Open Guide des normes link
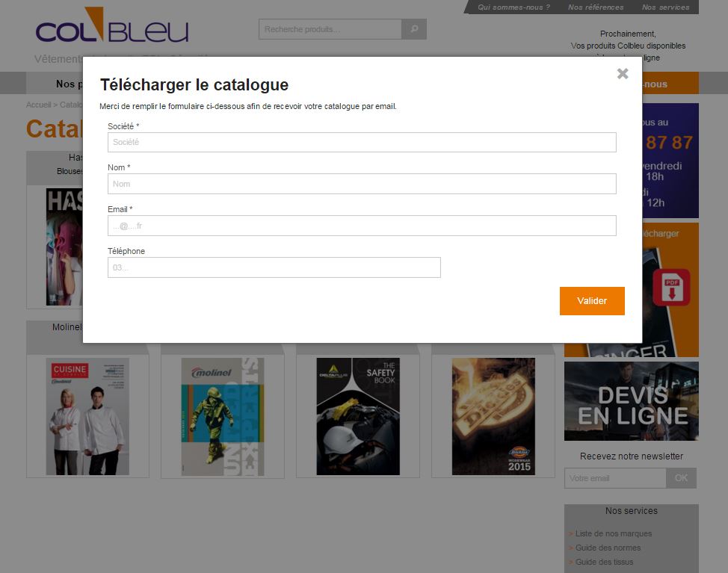 coord(608,548)
